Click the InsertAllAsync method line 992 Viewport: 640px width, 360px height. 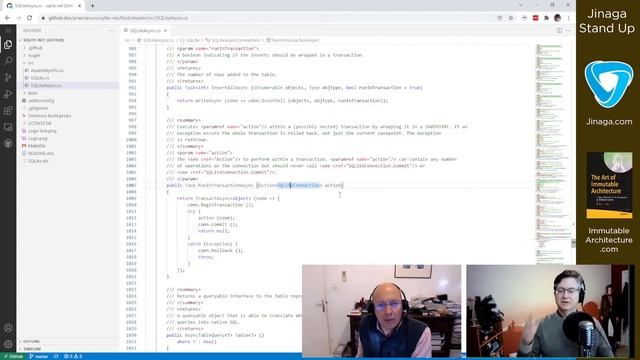pos(294,87)
